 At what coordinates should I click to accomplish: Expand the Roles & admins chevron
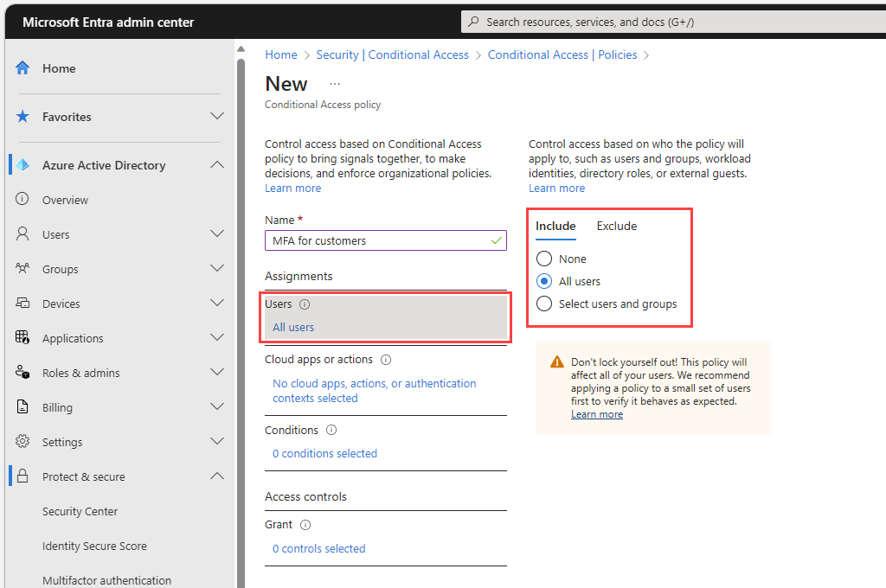[x=217, y=372]
